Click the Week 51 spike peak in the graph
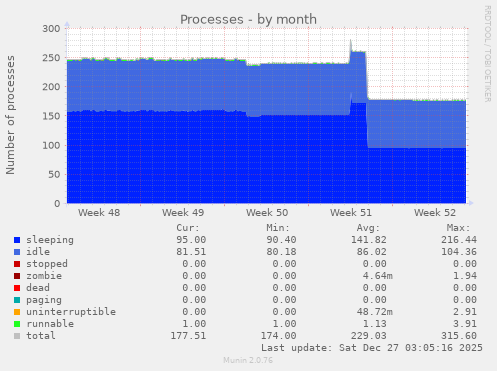497x371 pixels. point(351,41)
